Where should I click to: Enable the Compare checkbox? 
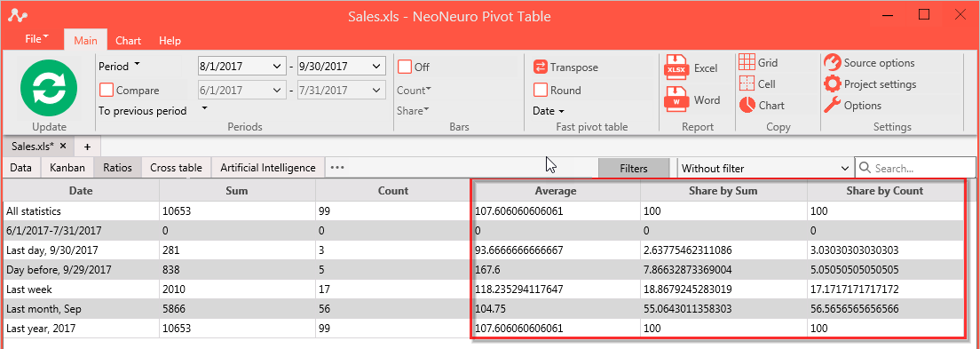click(107, 90)
